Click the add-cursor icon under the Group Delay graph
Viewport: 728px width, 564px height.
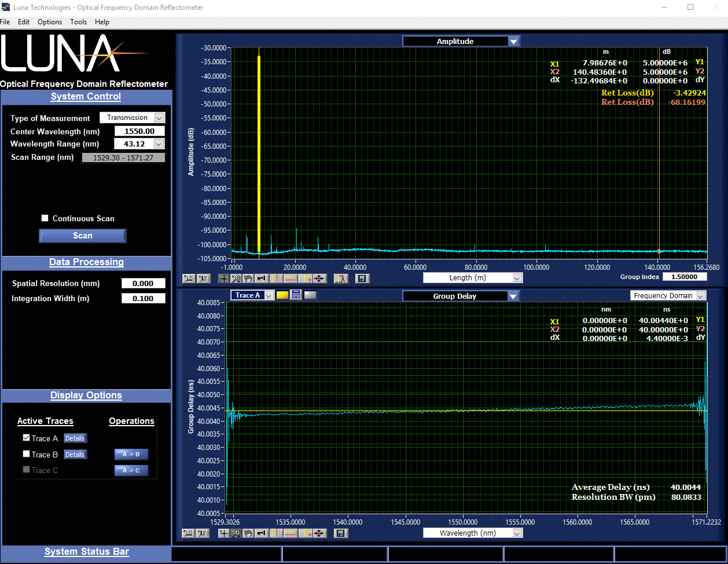(305, 533)
